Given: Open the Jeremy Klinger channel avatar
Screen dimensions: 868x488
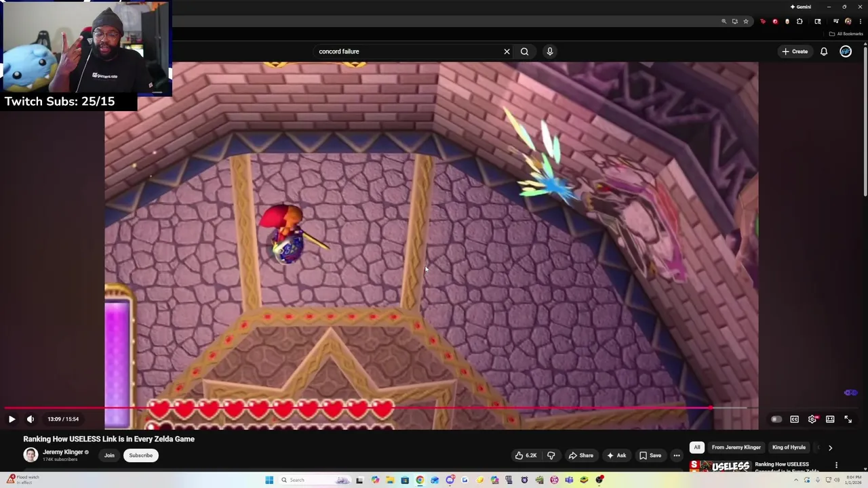Looking at the screenshot, I should tap(31, 455).
